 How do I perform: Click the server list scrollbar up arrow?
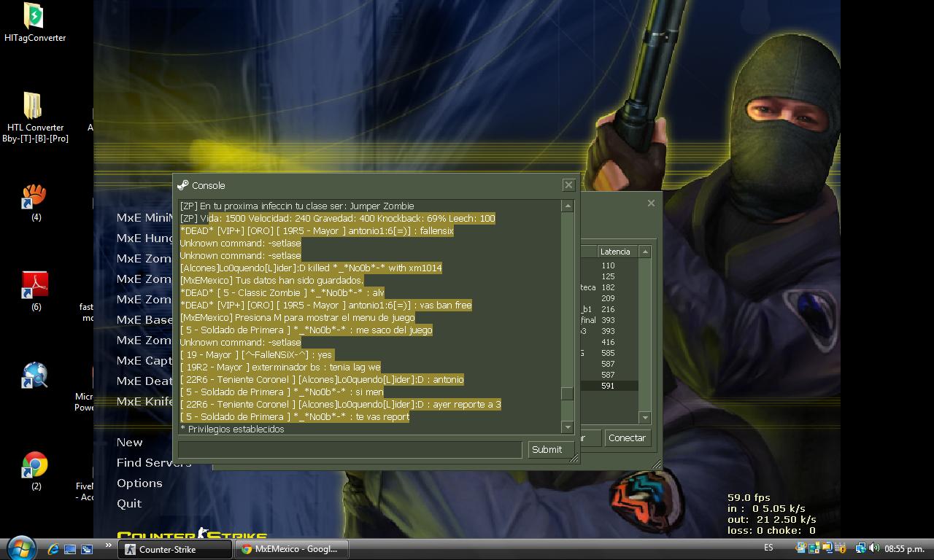[x=644, y=252]
